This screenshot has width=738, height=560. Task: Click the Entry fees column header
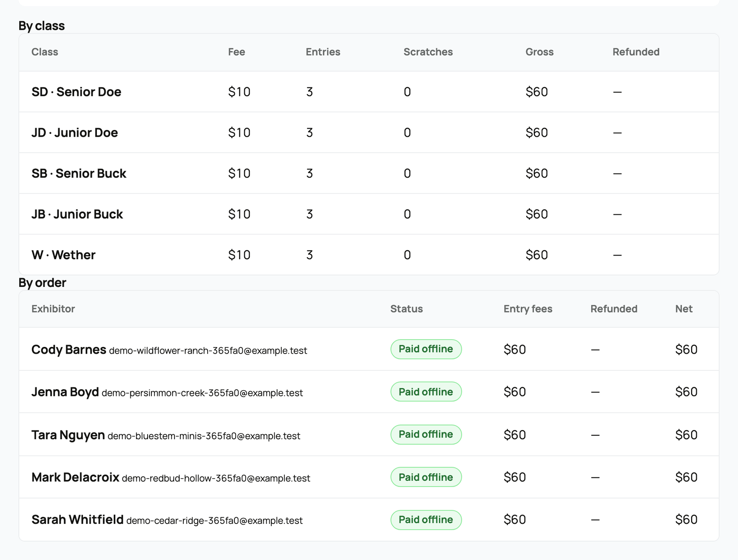pos(528,309)
